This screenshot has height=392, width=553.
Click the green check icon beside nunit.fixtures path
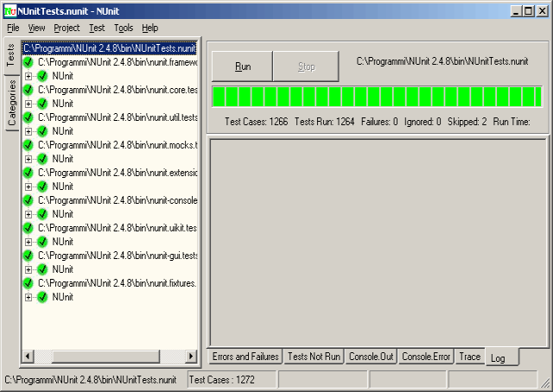pos(28,283)
